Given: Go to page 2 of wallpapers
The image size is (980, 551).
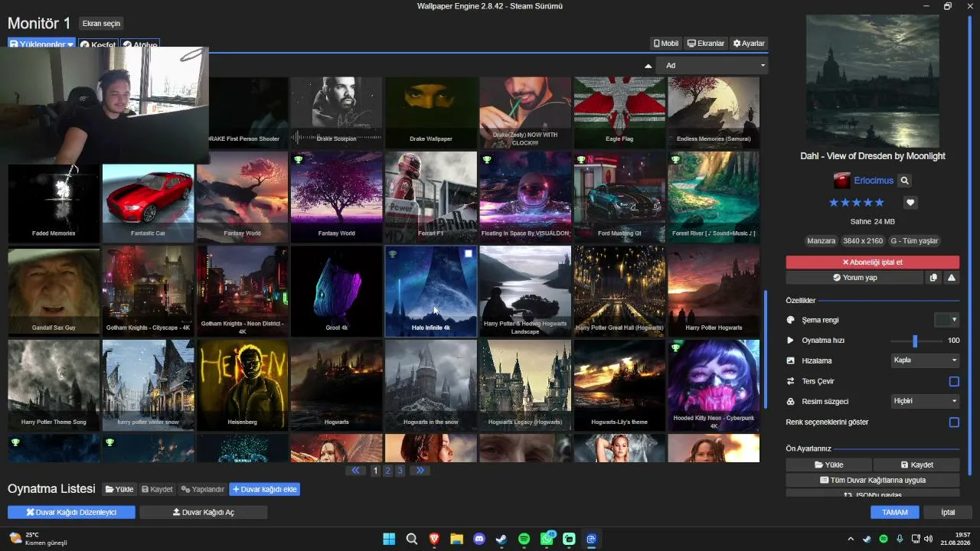Looking at the screenshot, I should 388,471.
